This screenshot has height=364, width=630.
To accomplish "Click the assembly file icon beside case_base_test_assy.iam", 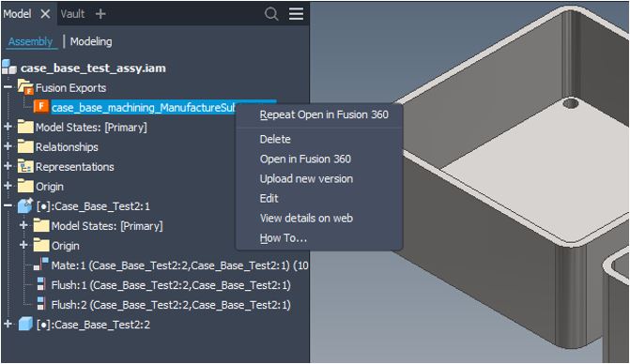I will coord(8,67).
